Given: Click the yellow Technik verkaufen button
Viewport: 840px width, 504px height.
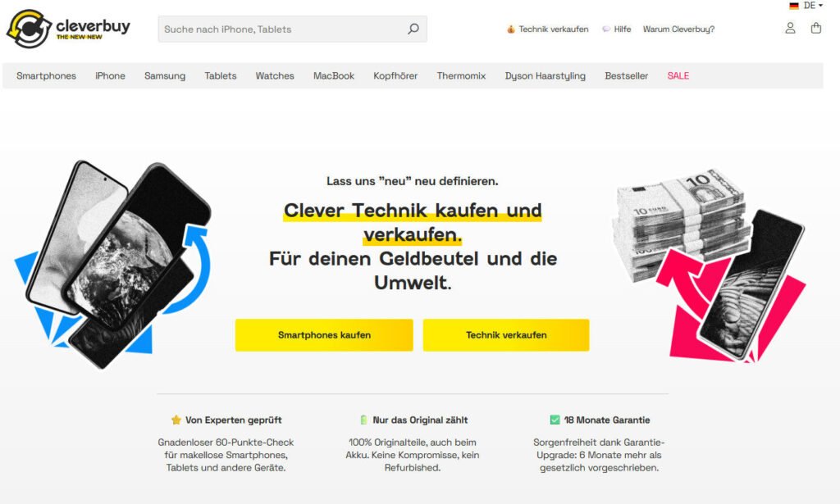Looking at the screenshot, I should [506, 335].
